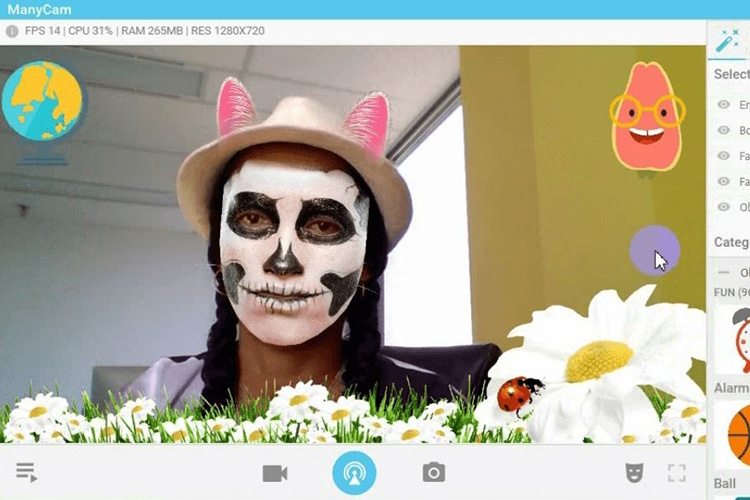
Task: Click the FPS 14 CPU 31% stats text
Action: click(144, 31)
